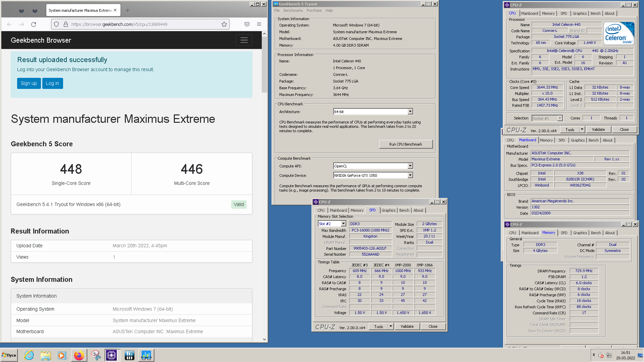Launch Internet Explorer from taskbar
Viewport: 644px width, 362px height.
tap(29, 355)
